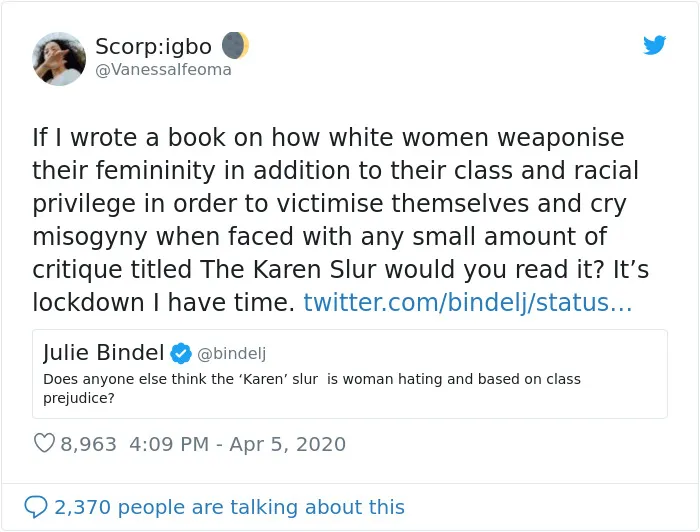Like the tweet via heart icon
Viewport: 700px width, 532px height.
[x=44, y=443]
